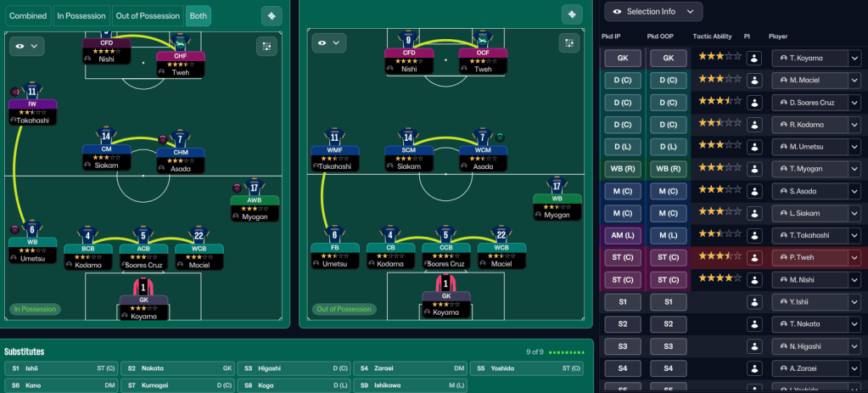Open the Selection Info view dropdown
The width and height of the screenshot is (868, 393).
click(x=653, y=11)
